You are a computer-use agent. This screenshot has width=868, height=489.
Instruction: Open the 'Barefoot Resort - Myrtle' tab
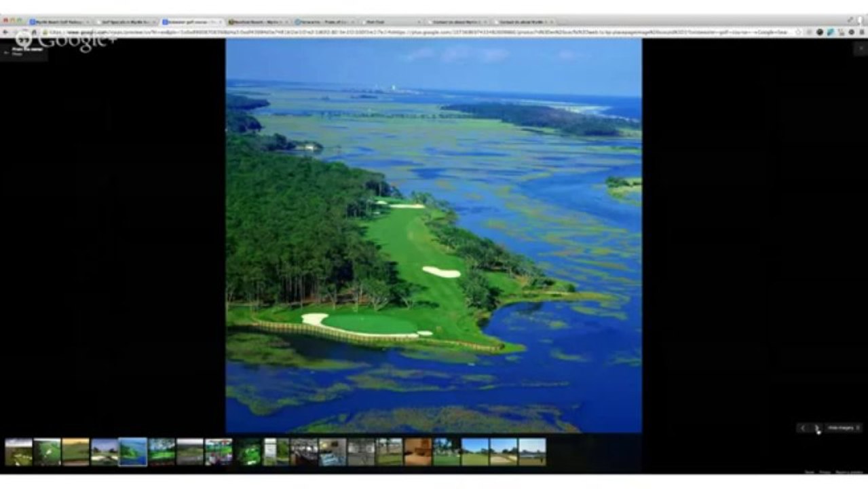coord(259,22)
